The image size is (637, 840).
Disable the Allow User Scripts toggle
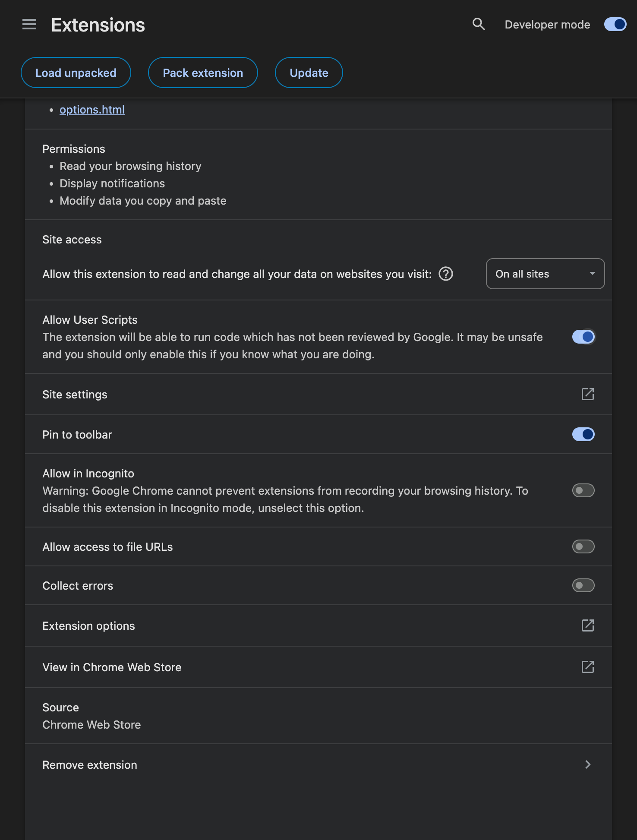click(583, 337)
